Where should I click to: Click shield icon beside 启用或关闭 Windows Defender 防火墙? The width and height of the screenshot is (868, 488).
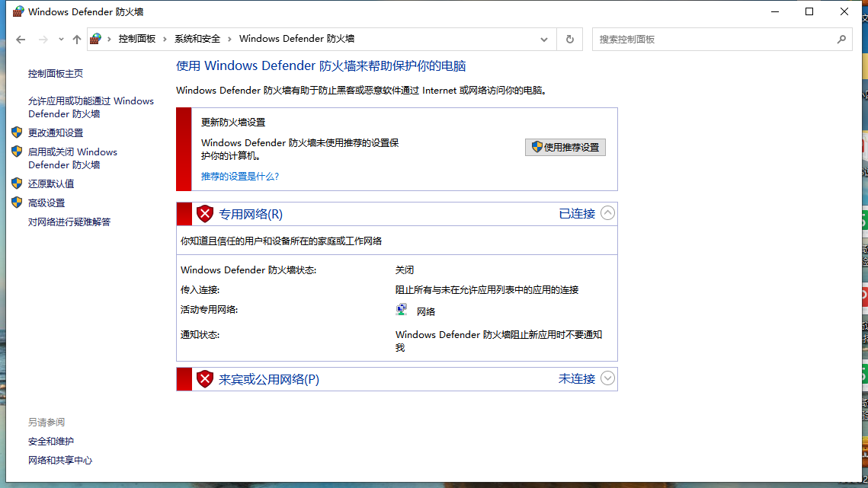pos(17,151)
